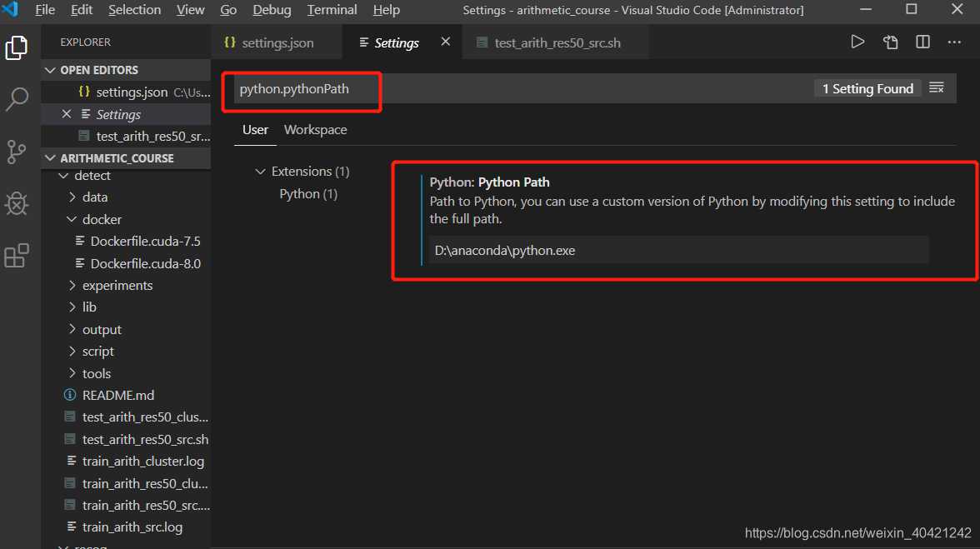Click the Open Settings (JSON) icon
980x549 pixels.
point(891,42)
